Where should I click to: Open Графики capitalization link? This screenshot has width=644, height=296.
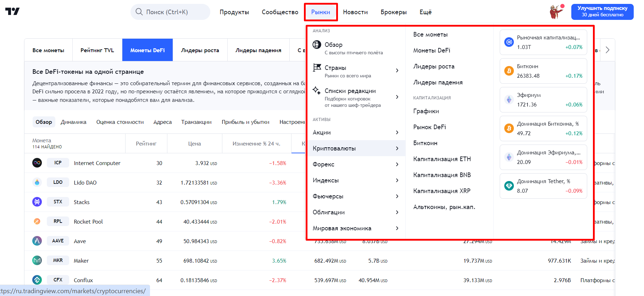(426, 111)
